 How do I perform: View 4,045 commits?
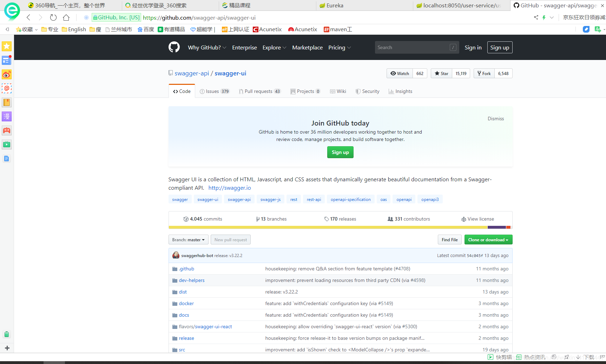(203, 219)
